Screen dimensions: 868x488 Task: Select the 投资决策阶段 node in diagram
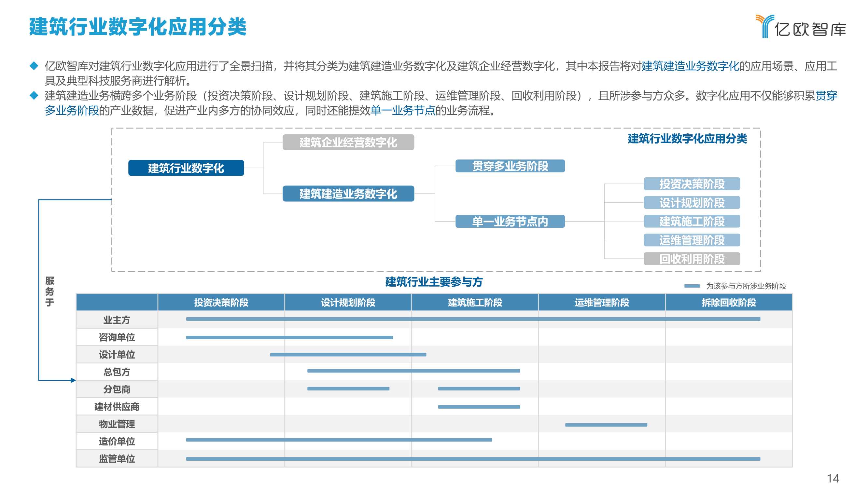(692, 184)
